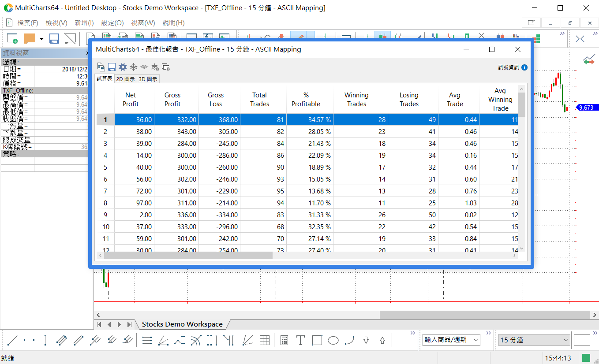Sort by Total Trades column header
599x364 pixels.
(x=263, y=100)
